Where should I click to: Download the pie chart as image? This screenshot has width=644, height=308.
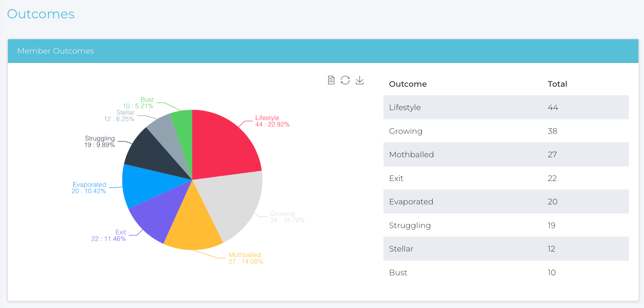359,80
